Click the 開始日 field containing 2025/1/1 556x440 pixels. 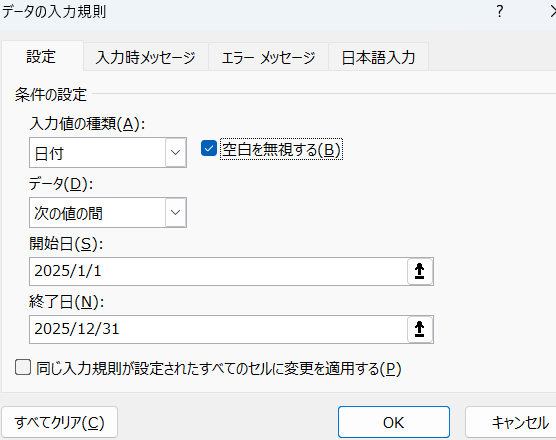tap(218, 272)
